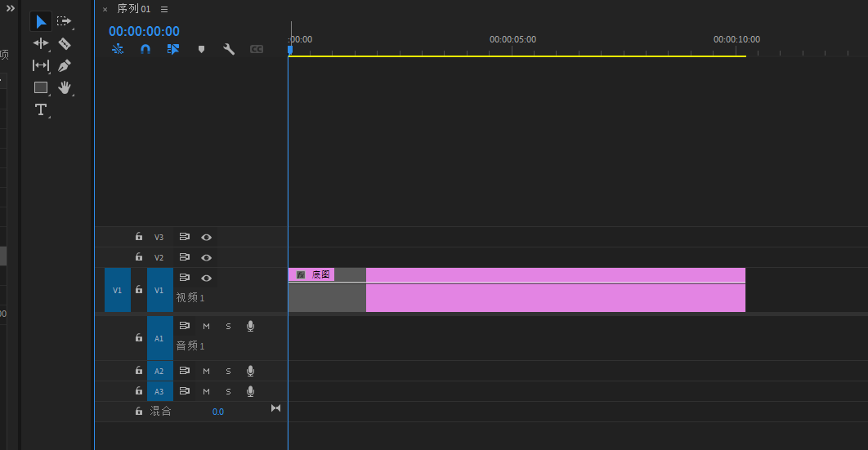Screen dimensions: 868x450
Task: Select the Rectangle tool
Action: click(41, 87)
